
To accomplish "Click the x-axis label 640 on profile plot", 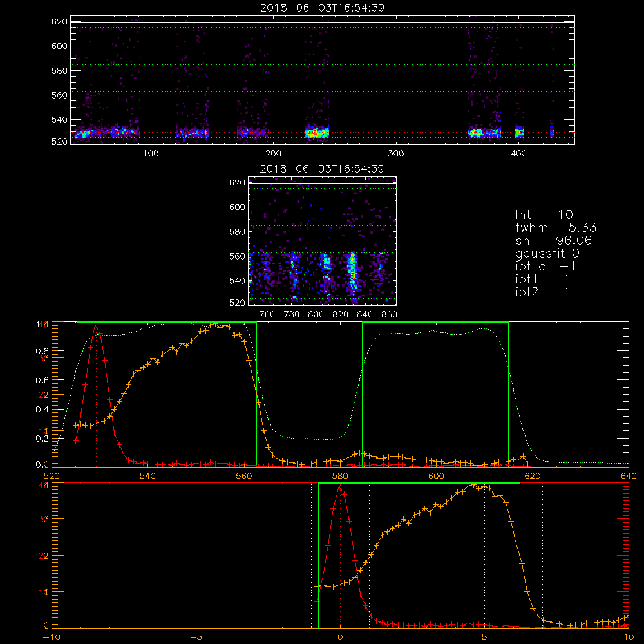I will [629, 477].
